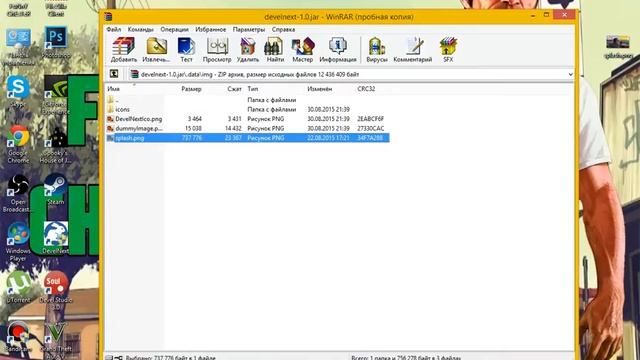640x360 pixels.
Task: Click the Тест (Test) toolbar icon
Action: (x=186, y=49)
